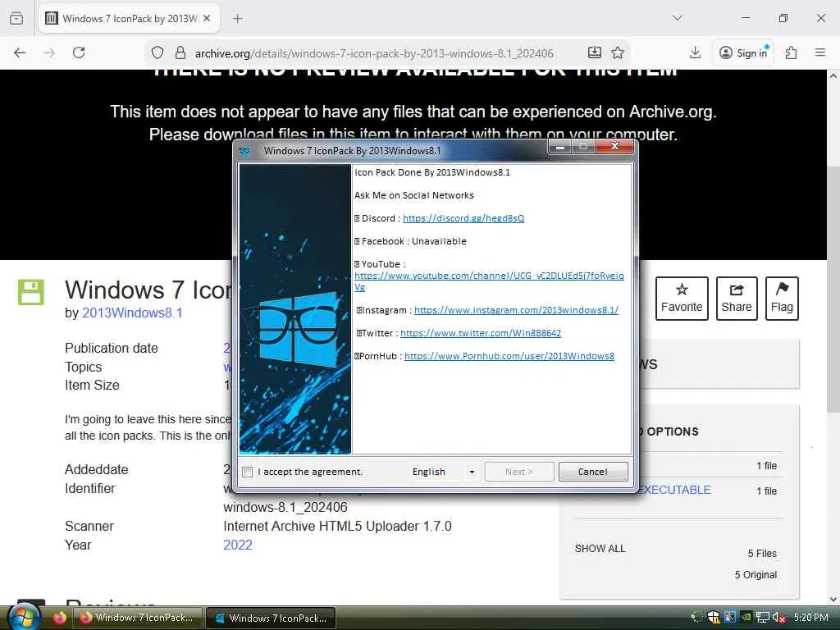Click SHOW ALL files link
Image resolution: width=840 pixels, height=630 pixels.
coord(600,549)
